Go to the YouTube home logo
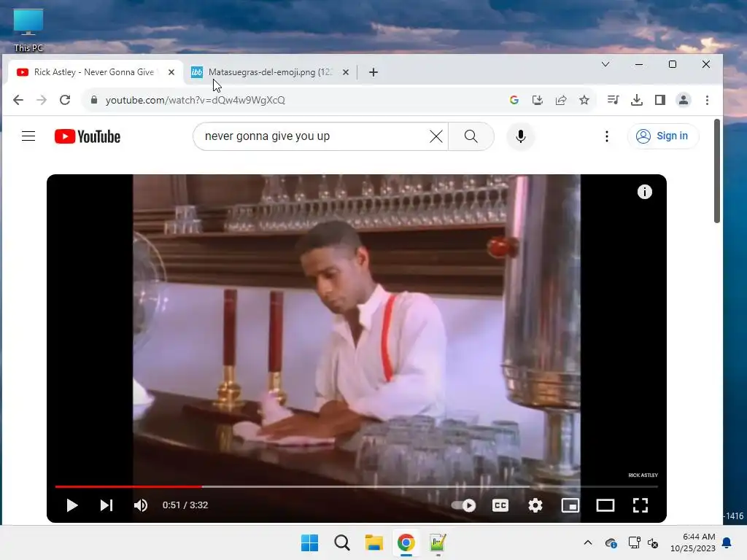The width and height of the screenshot is (747, 560). click(88, 136)
